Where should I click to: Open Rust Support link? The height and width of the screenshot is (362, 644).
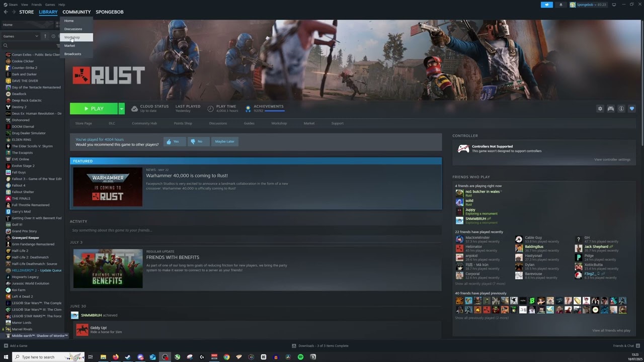[338, 123]
